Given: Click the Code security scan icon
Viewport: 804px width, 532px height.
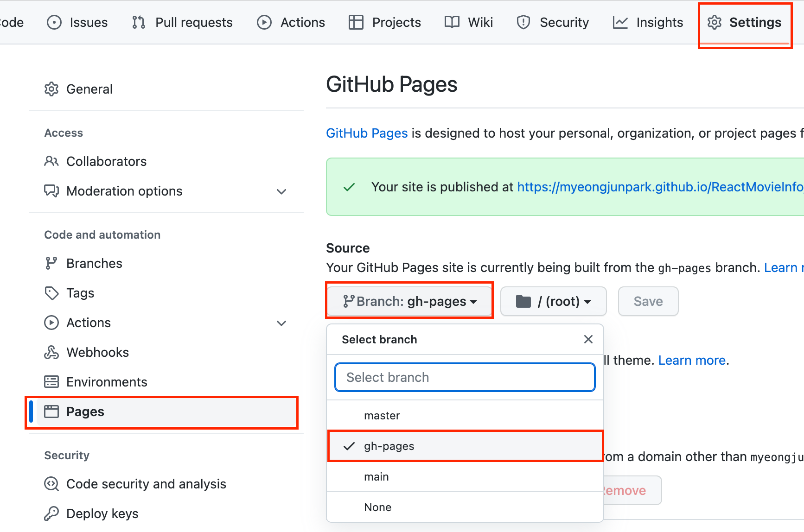Looking at the screenshot, I should pos(51,484).
